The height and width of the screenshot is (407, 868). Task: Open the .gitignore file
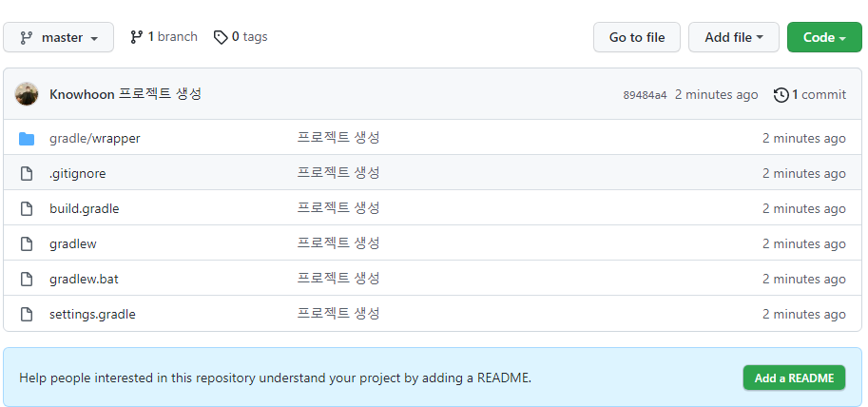[x=78, y=173]
